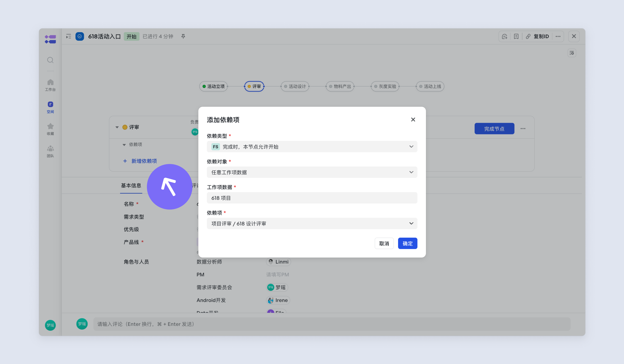
Task: Click the 梦瑶 avatar at sidebar bottom
Action: point(50,325)
